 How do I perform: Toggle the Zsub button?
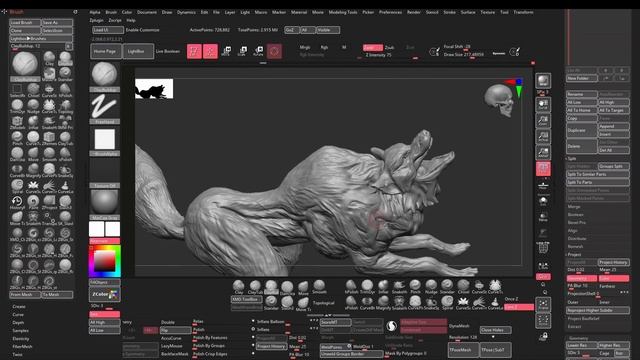click(x=390, y=47)
